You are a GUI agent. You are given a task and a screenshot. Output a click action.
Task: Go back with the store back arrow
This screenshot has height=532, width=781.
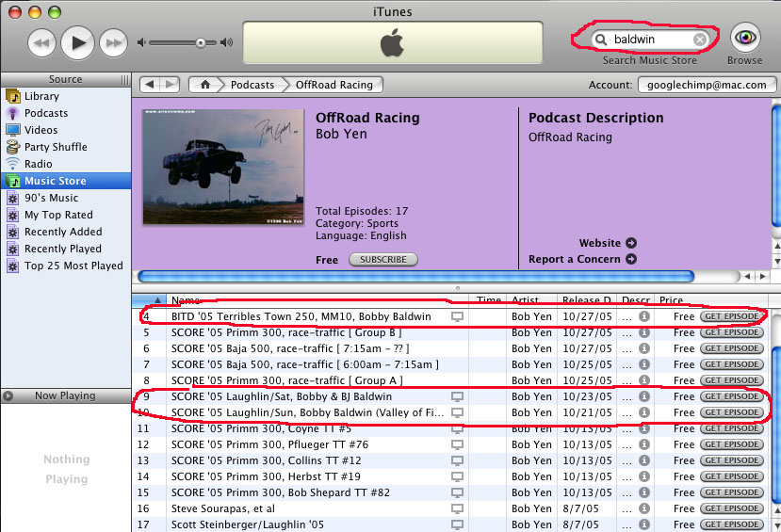pos(150,85)
